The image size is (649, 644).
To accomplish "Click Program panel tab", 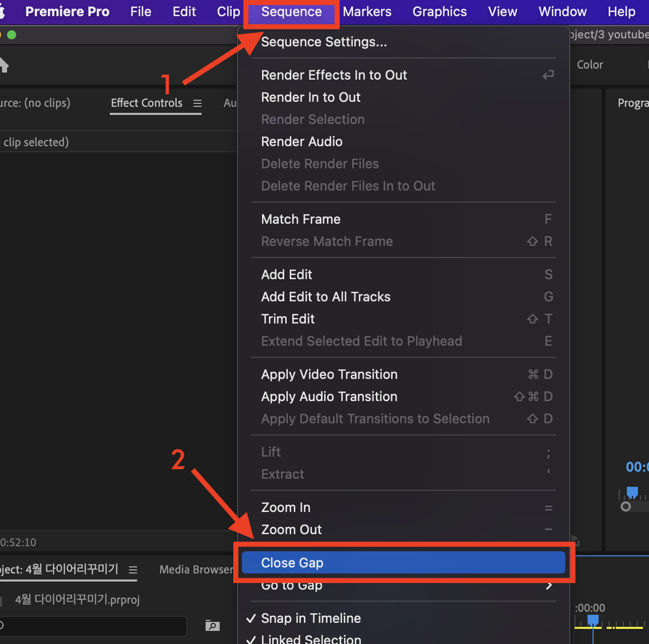I will click(633, 103).
